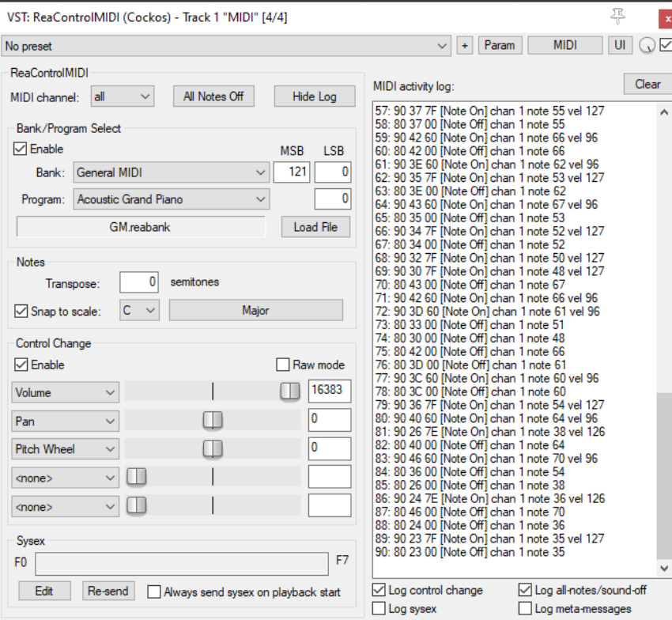Open the Pan controller dropdown
This screenshot has width=672, height=620.
(65, 421)
